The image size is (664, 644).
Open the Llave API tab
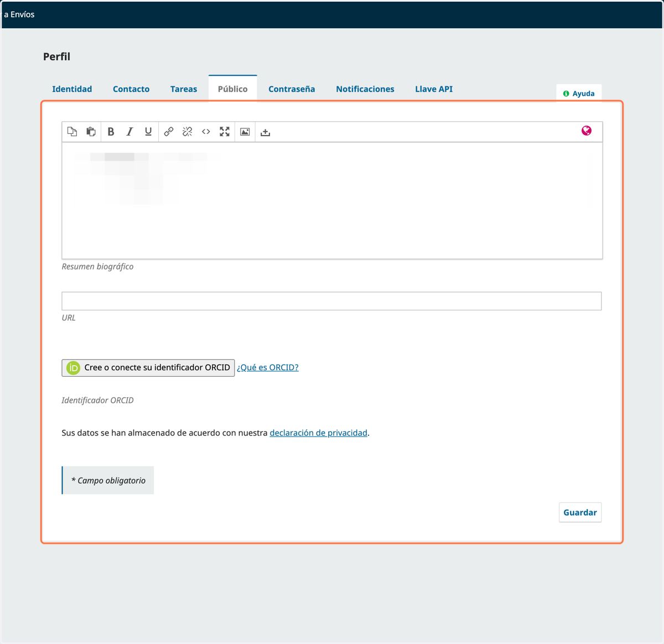(x=434, y=89)
